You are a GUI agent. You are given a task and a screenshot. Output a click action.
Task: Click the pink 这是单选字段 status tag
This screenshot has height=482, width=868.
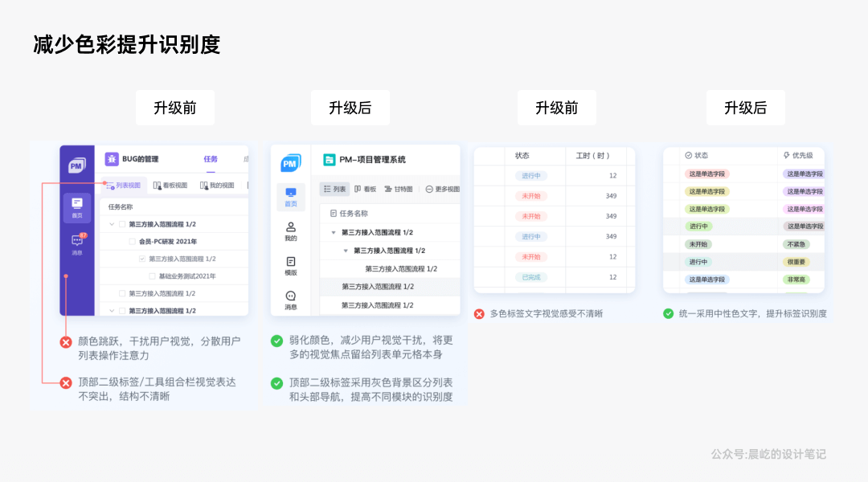[707, 174]
